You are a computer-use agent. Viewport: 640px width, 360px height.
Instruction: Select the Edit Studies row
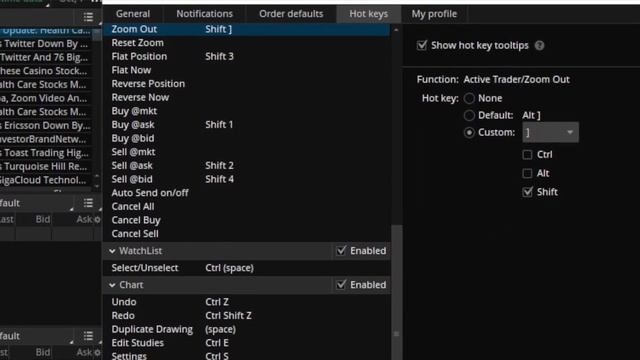(x=247, y=343)
